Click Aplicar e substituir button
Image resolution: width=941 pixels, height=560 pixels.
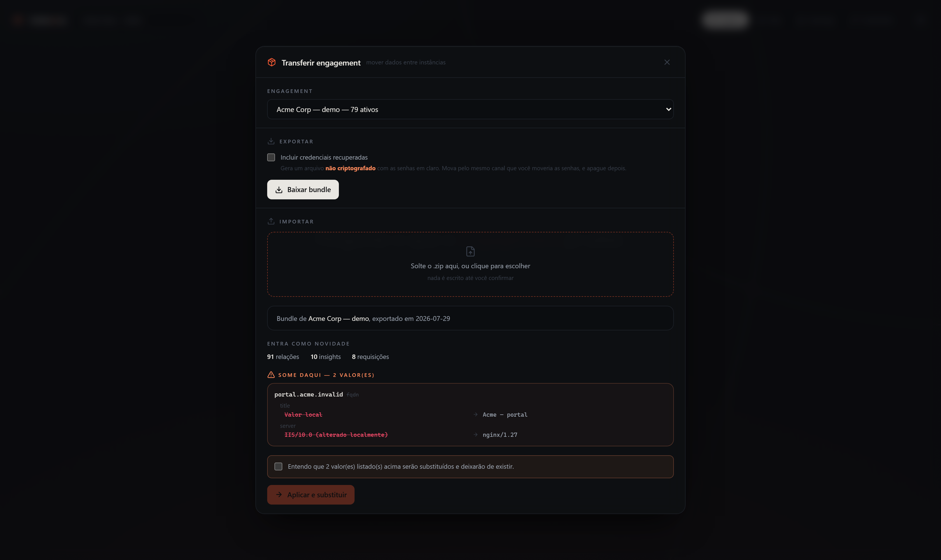pos(311,495)
